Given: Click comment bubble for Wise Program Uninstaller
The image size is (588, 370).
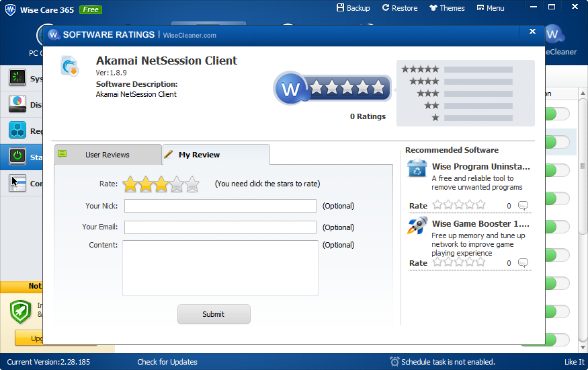Looking at the screenshot, I should click(x=523, y=205).
